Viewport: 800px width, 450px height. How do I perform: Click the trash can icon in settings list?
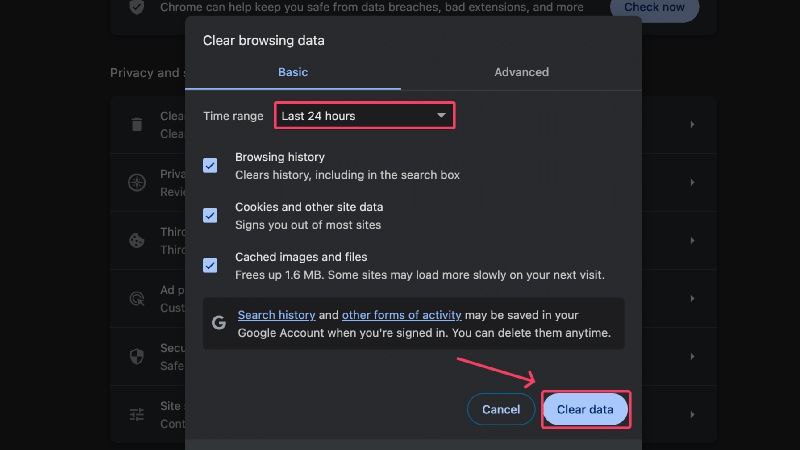point(137,124)
